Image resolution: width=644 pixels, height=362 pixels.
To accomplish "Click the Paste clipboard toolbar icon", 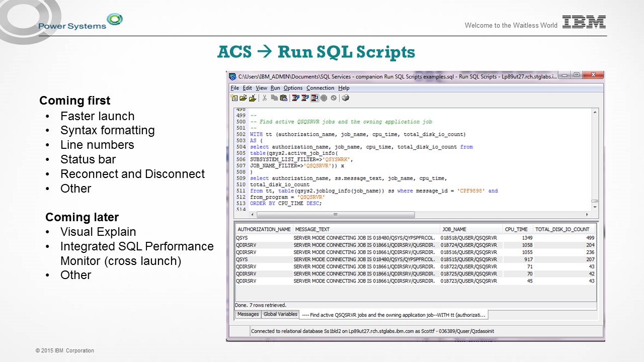I will coord(283,98).
